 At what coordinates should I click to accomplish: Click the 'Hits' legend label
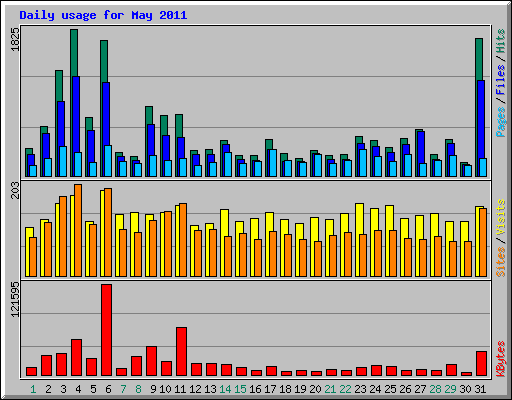click(500, 41)
